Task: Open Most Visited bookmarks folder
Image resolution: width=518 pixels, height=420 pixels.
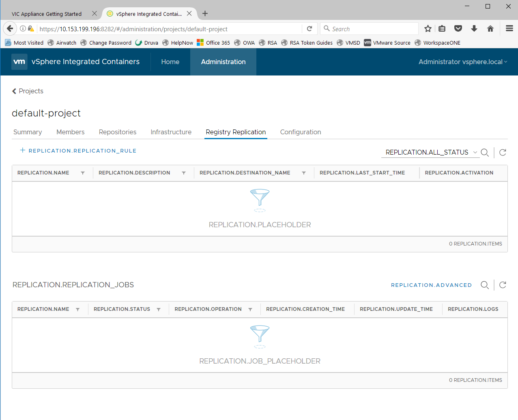Action: tap(24, 43)
